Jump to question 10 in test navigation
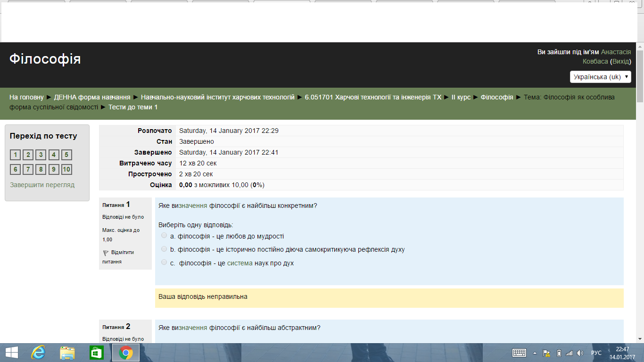The width and height of the screenshot is (644, 362). tap(66, 170)
